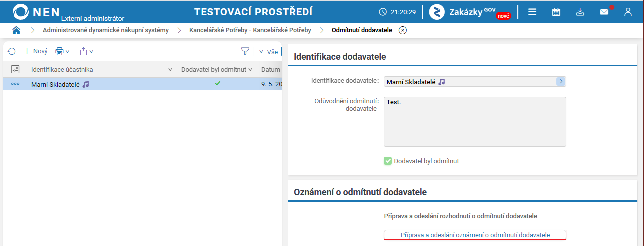Click the Oznámení o odmítnutí dodavatele heading
Viewport: 644px width, 246px height.
tap(360, 192)
